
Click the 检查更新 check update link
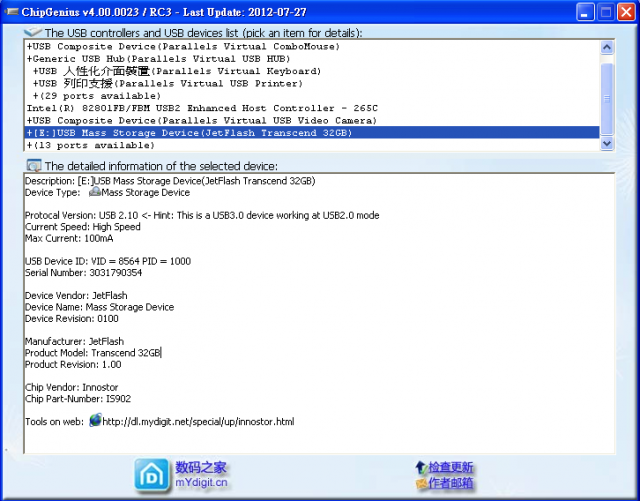click(x=451, y=467)
